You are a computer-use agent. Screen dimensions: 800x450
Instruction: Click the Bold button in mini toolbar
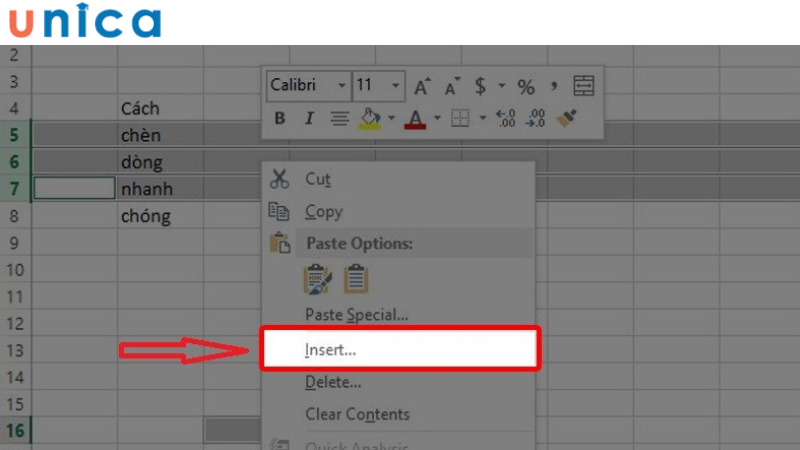tap(280, 118)
